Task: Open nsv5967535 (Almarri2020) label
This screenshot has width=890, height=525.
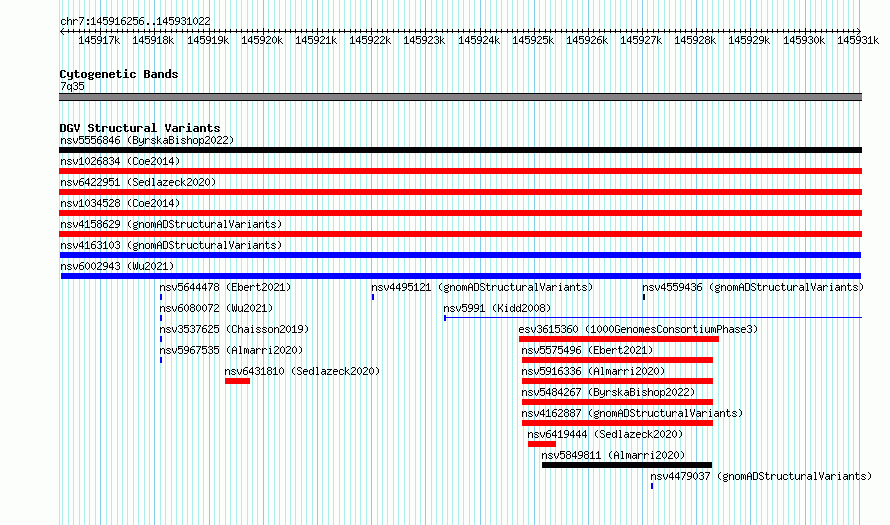Action: click(x=231, y=350)
